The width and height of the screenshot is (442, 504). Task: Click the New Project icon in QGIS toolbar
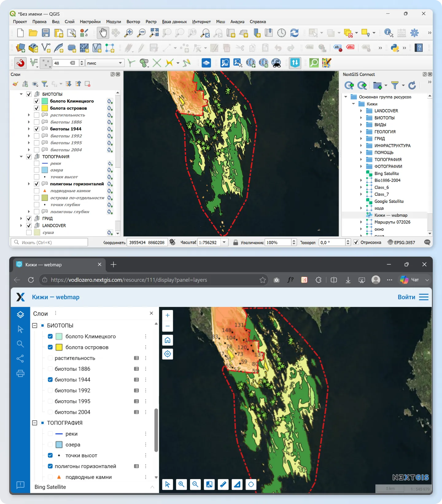pos(21,33)
